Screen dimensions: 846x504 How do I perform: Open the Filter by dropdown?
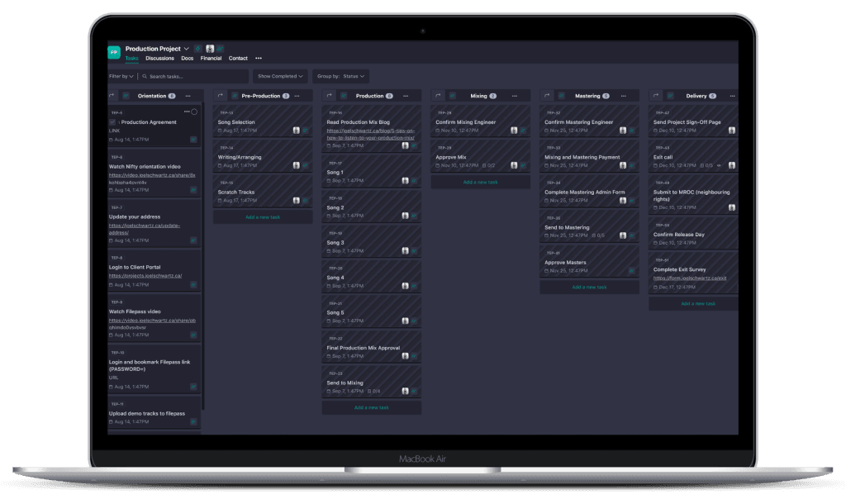120,76
